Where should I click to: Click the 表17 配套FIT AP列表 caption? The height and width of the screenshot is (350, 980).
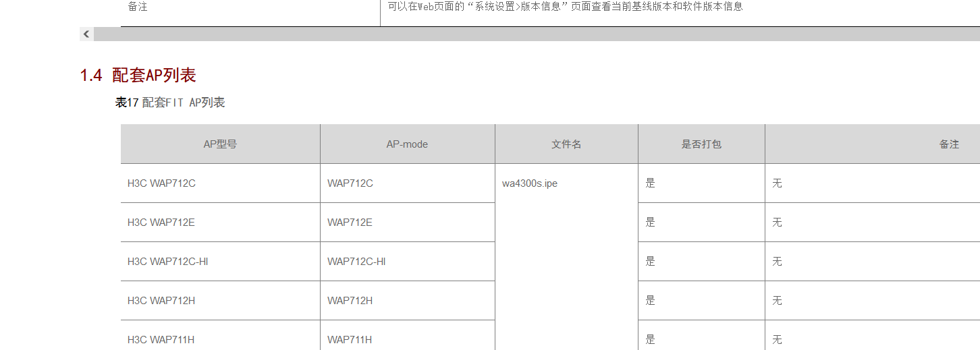(170, 103)
